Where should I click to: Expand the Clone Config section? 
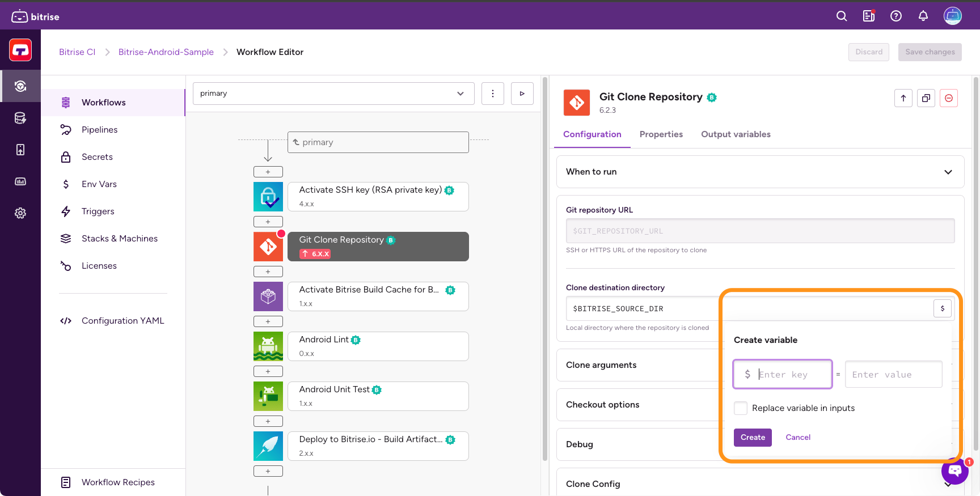click(x=760, y=484)
